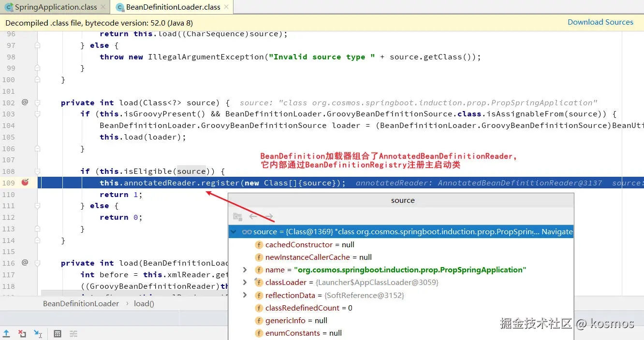
Task: Expand the name field node
Action: pos(245,269)
